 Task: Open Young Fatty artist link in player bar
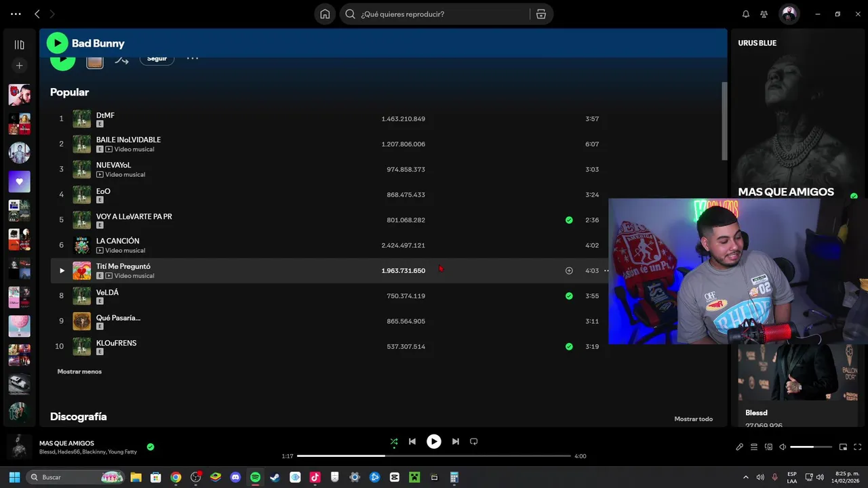tap(122, 452)
